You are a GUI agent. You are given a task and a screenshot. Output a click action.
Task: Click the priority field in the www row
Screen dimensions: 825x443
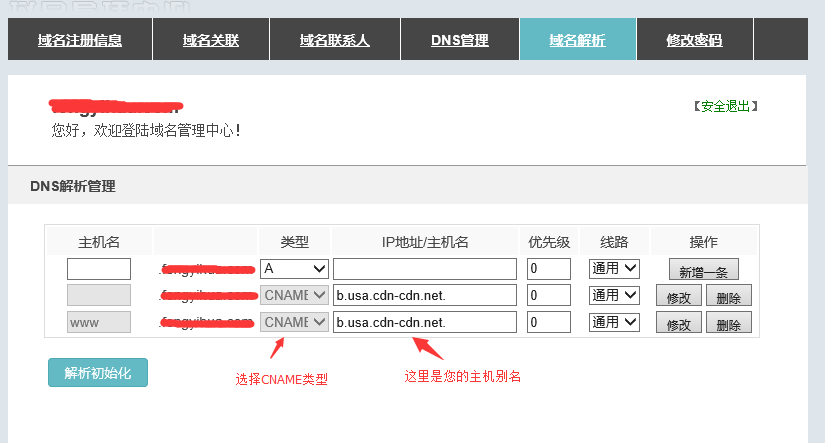point(549,322)
